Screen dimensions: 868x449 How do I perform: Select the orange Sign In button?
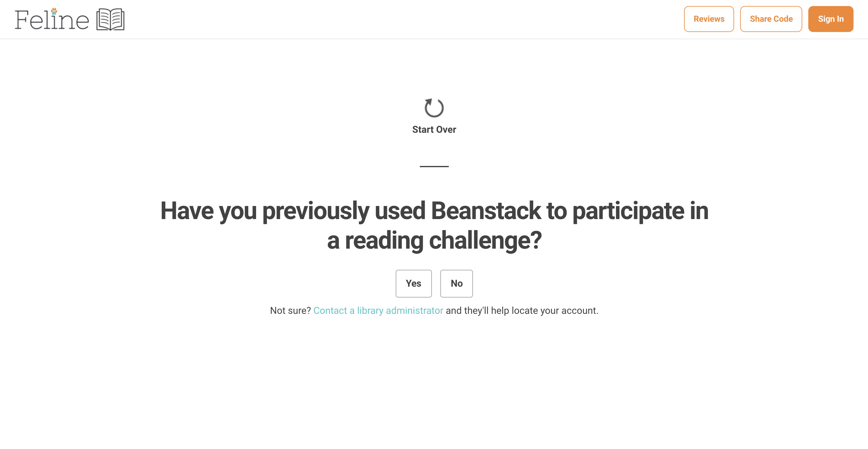click(831, 19)
